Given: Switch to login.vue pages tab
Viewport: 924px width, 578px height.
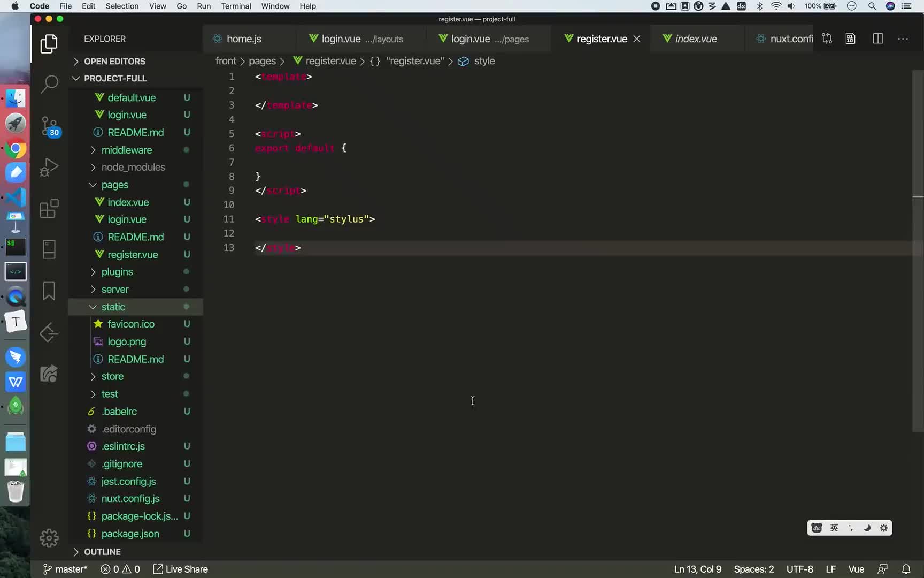Looking at the screenshot, I should 489,39.
